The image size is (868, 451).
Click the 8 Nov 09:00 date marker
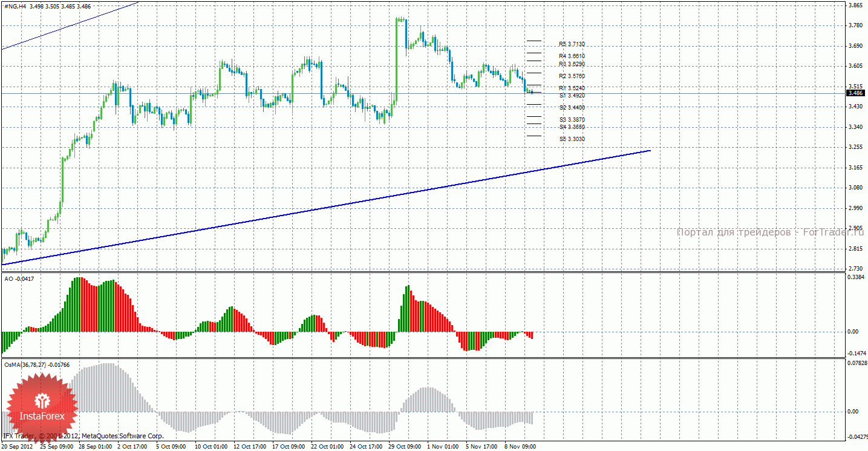(520, 447)
